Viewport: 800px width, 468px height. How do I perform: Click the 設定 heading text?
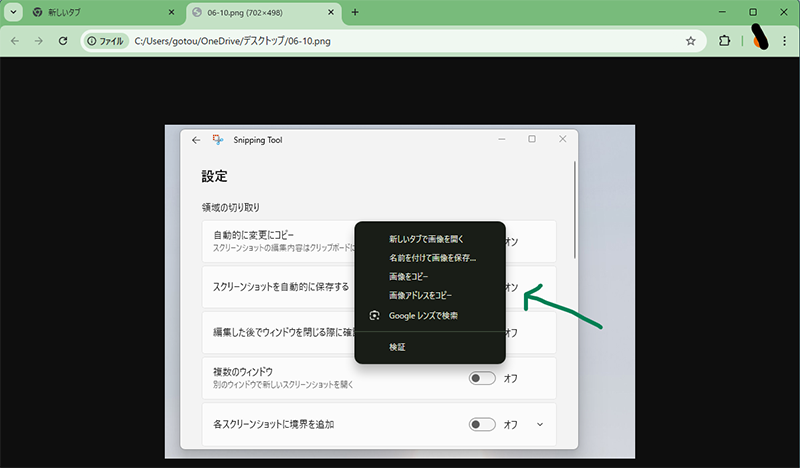pyautogui.click(x=214, y=176)
